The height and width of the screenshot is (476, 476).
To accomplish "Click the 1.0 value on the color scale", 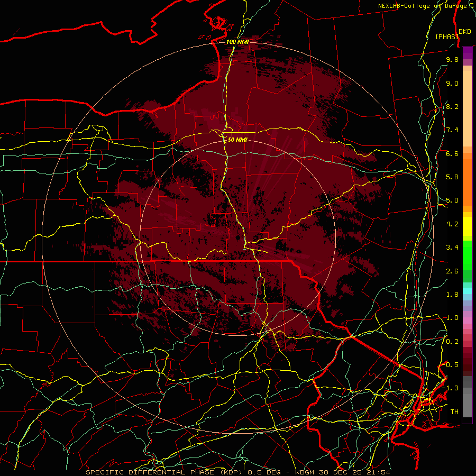I will [x=452, y=318].
